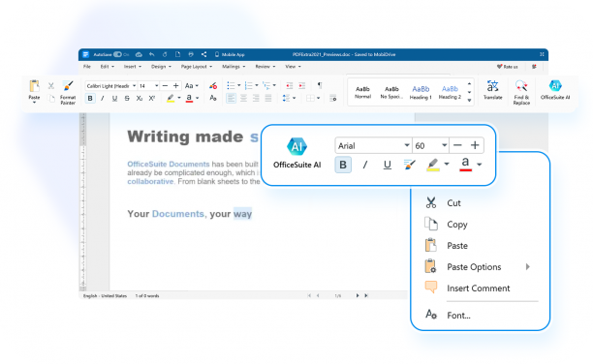Toggle Italic in the floating toolbar
The width and height of the screenshot is (593, 364).
365,165
